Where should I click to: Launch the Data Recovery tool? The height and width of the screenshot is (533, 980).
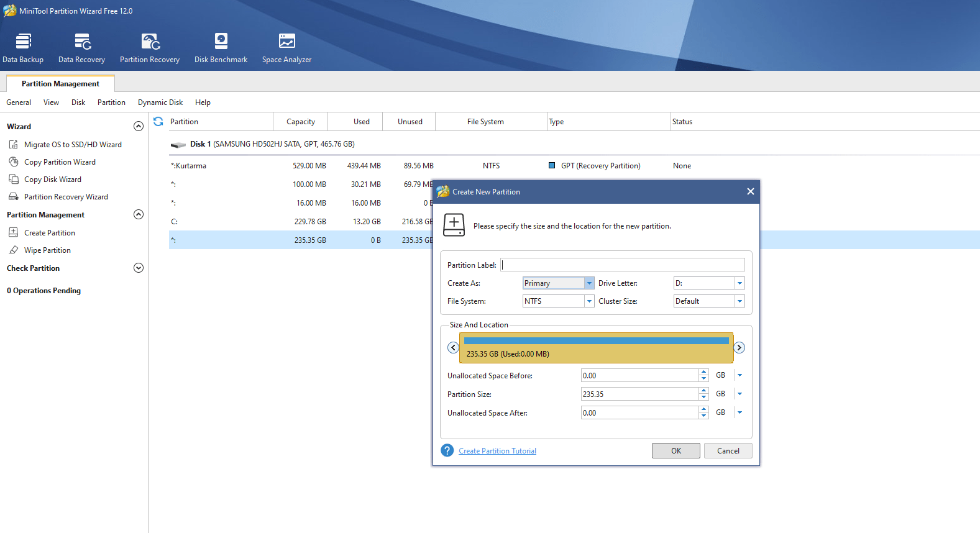(81, 48)
